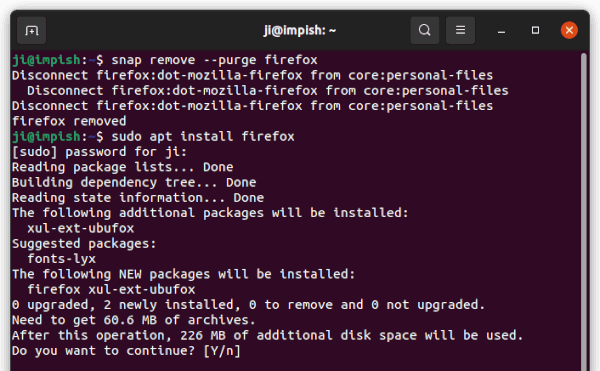600x371 pixels.
Task: Click the xul-ext-ubufox additional package line
Action: (81, 228)
